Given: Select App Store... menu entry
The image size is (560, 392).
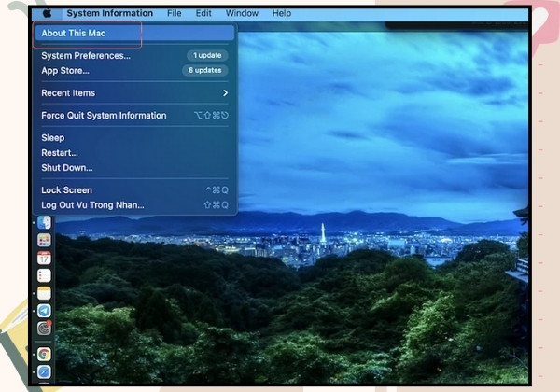Looking at the screenshot, I should click(134, 71).
